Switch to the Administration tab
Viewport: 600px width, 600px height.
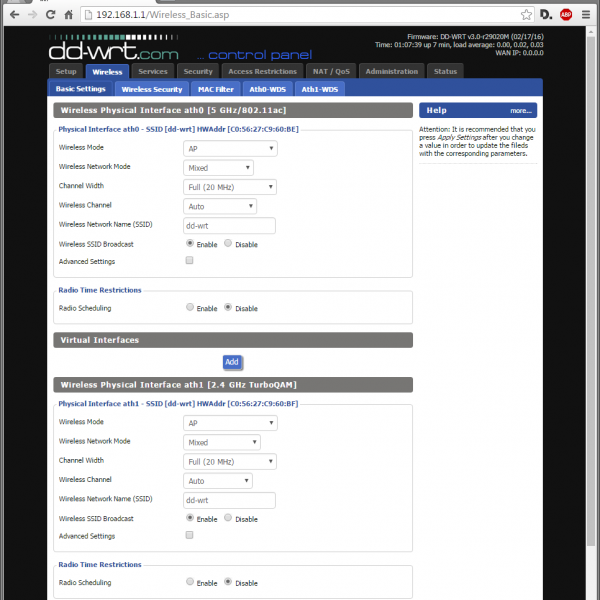tap(392, 72)
